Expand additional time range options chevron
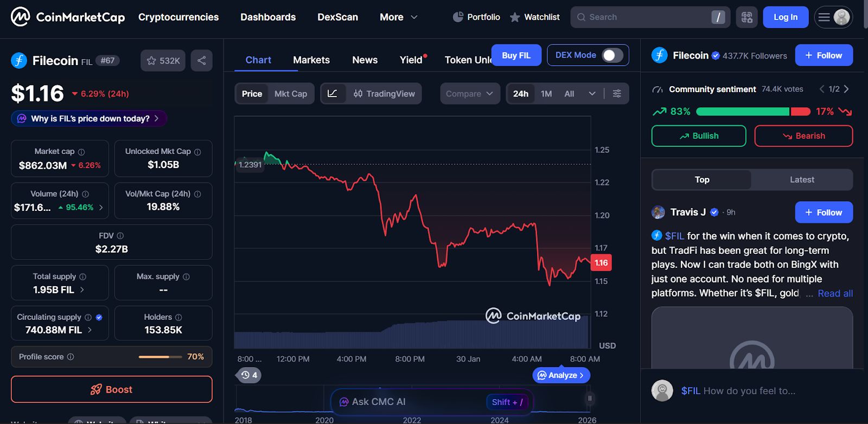 pyautogui.click(x=592, y=94)
